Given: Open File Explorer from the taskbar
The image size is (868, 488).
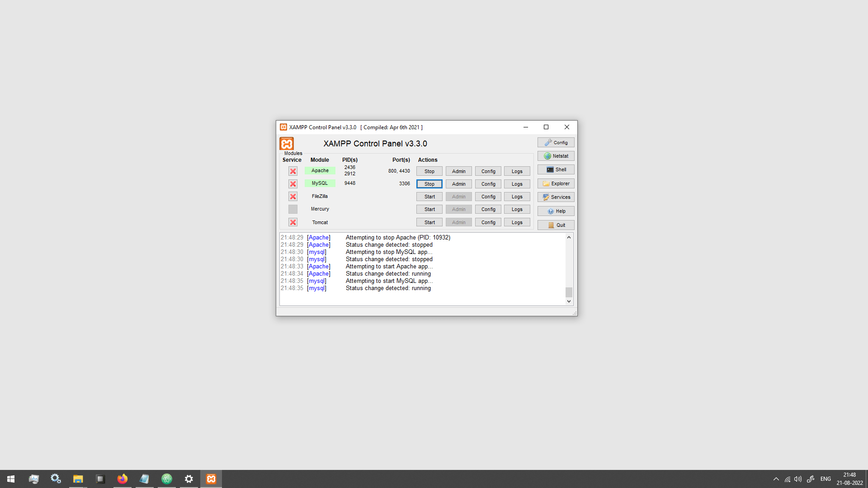Looking at the screenshot, I should pos(78,479).
